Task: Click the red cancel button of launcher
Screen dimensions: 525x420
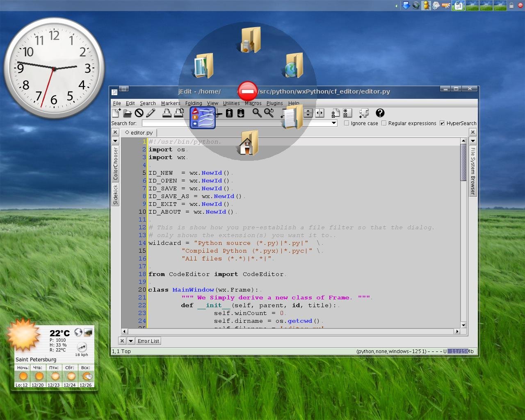Action: [248, 91]
